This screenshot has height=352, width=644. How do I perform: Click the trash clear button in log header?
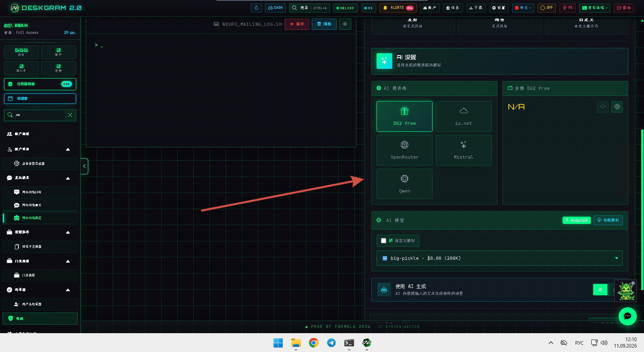(x=324, y=24)
